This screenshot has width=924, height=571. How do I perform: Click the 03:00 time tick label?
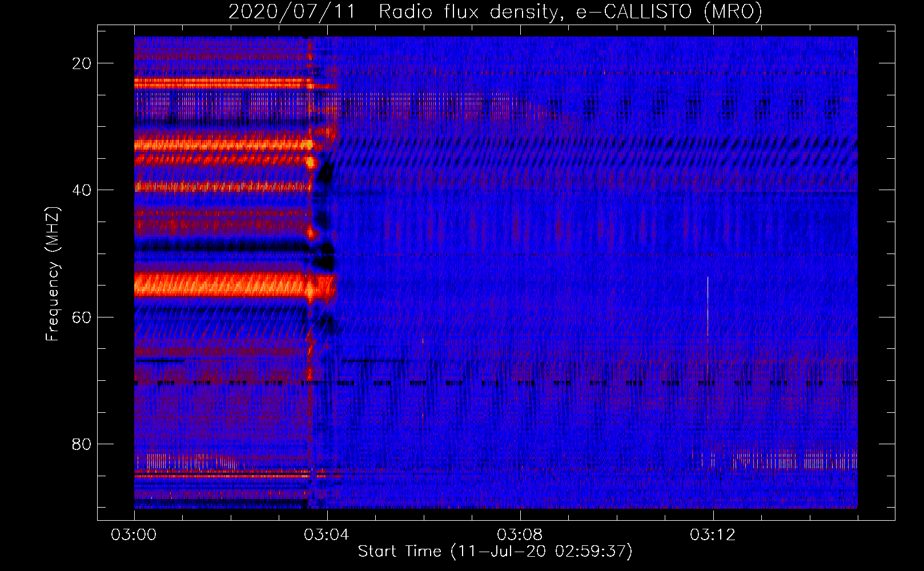click(x=134, y=535)
